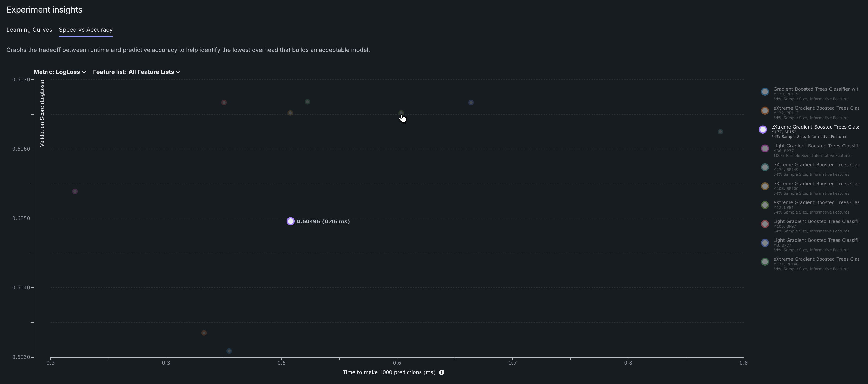
Task: Switch to the Learning Curves tab
Action: click(x=29, y=30)
